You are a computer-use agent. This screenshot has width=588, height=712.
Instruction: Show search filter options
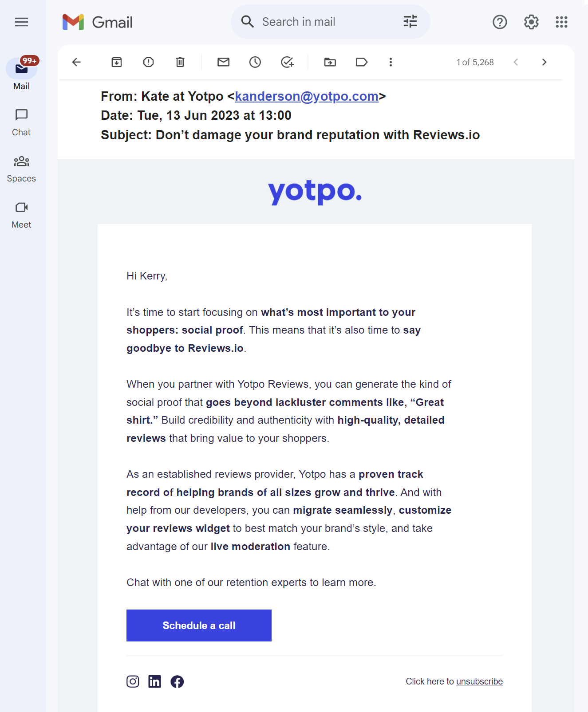(x=410, y=21)
